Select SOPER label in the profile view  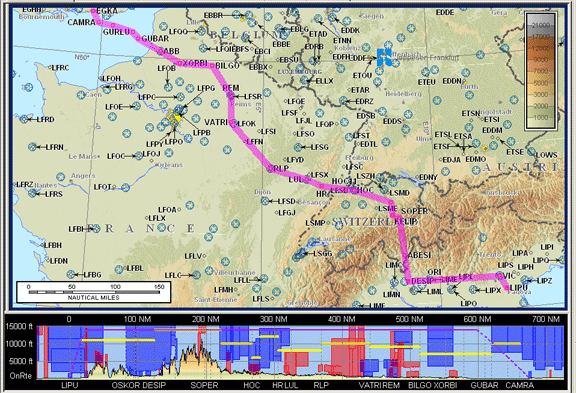pyautogui.click(x=204, y=385)
